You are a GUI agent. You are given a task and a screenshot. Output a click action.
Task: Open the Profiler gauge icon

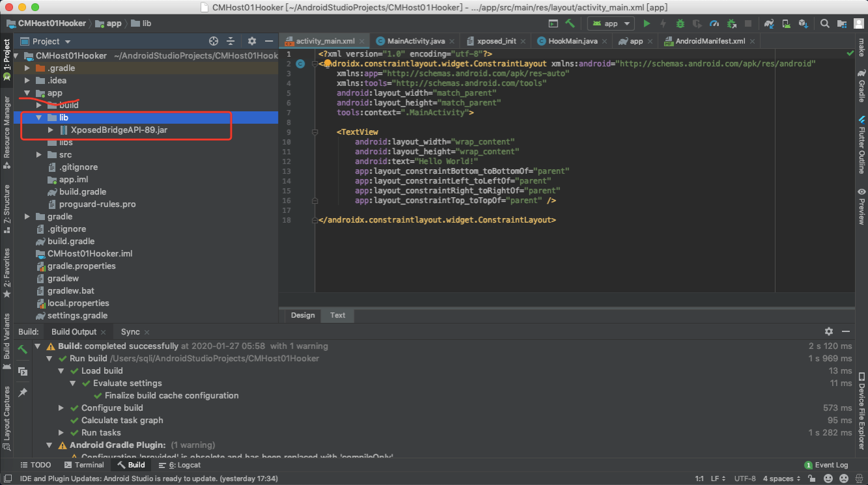pyautogui.click(x=714, y=23)
